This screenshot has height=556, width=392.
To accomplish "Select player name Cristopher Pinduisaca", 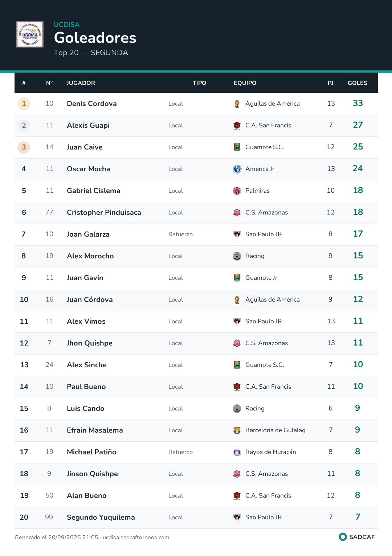I will click(x=104, y=213).
